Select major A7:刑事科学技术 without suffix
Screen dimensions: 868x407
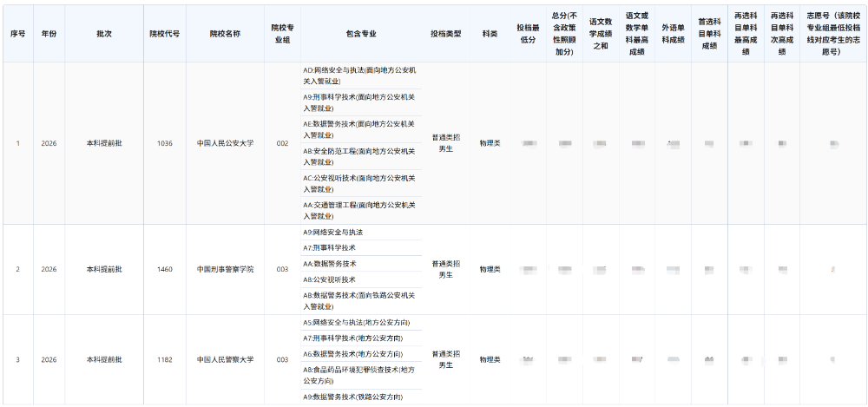coord(361,248)
